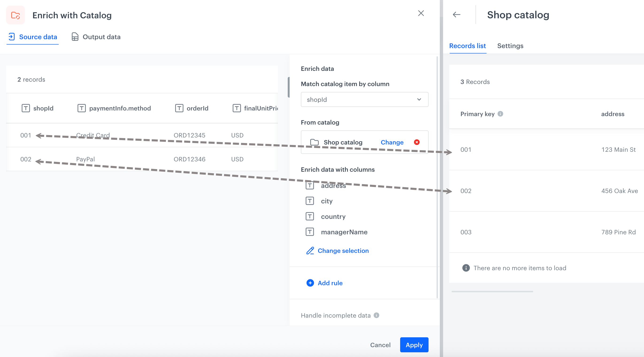Click the Shop catalog folder icon
Viewport: 644px width, 357px height.
tap(314, 142)
